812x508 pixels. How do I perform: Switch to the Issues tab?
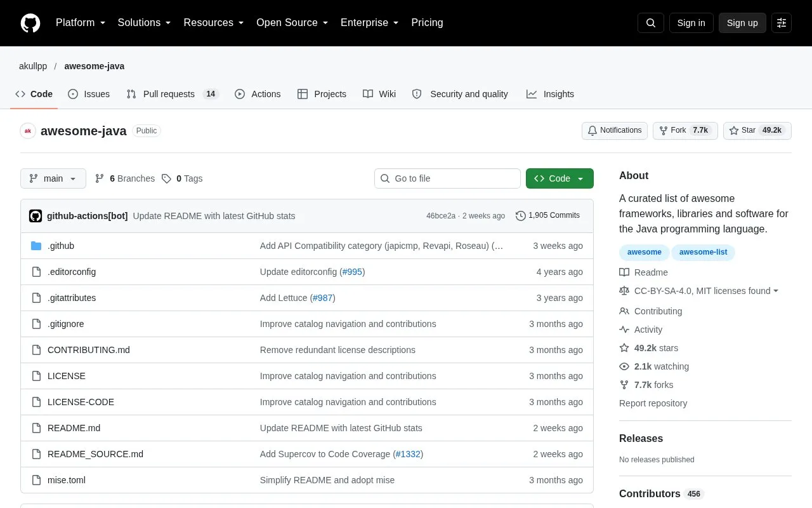(89, 94)
